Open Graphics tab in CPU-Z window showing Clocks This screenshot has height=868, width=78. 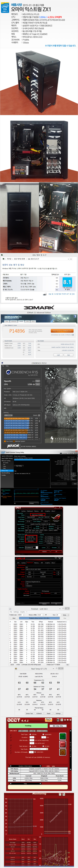point(48,511)
